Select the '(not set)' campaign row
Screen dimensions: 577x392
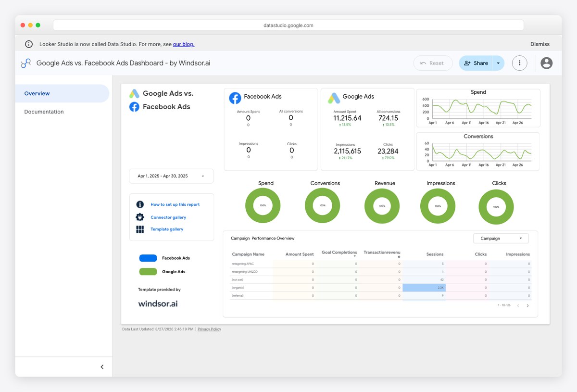[x=381, y=279]
